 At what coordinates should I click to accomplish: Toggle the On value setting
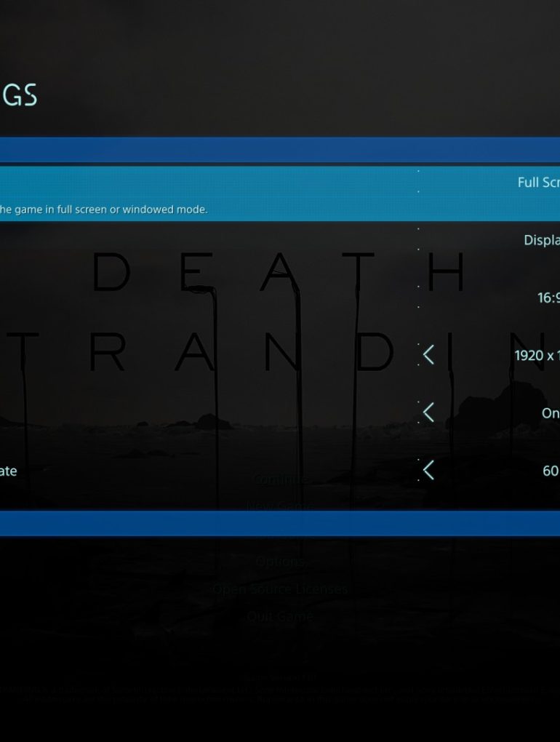[551, 413]
